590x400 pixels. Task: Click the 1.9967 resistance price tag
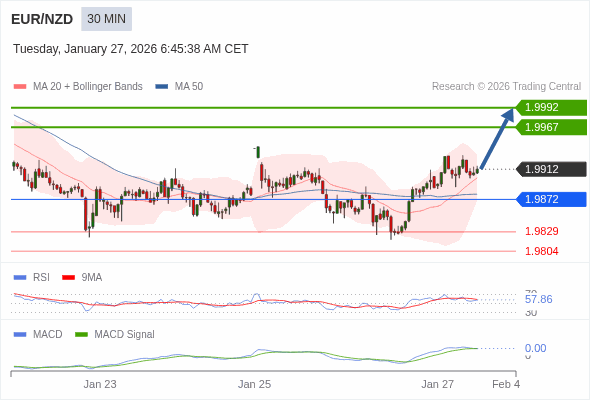click(551, 127)
